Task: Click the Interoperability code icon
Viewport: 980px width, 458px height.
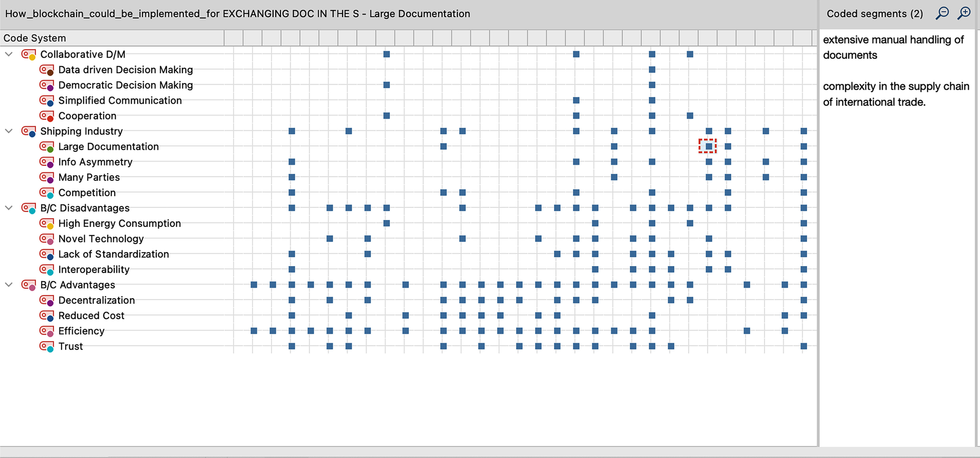Action: point(47,270)
